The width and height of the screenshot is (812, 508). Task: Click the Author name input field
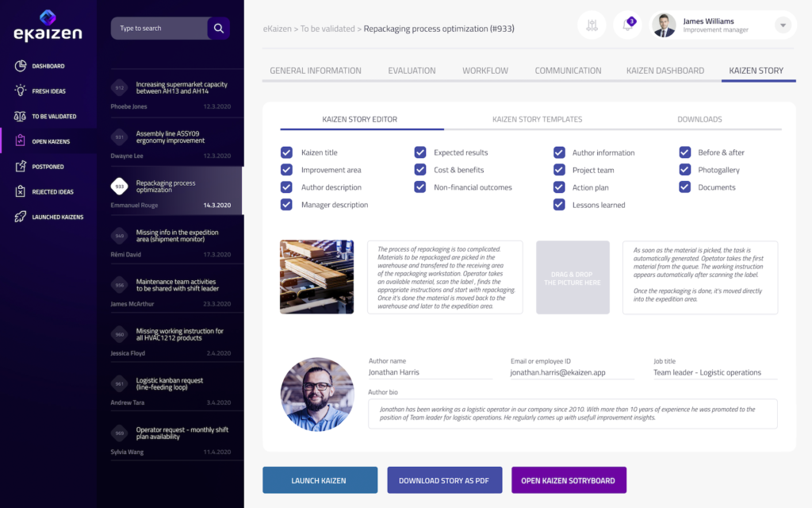[430, 372]
